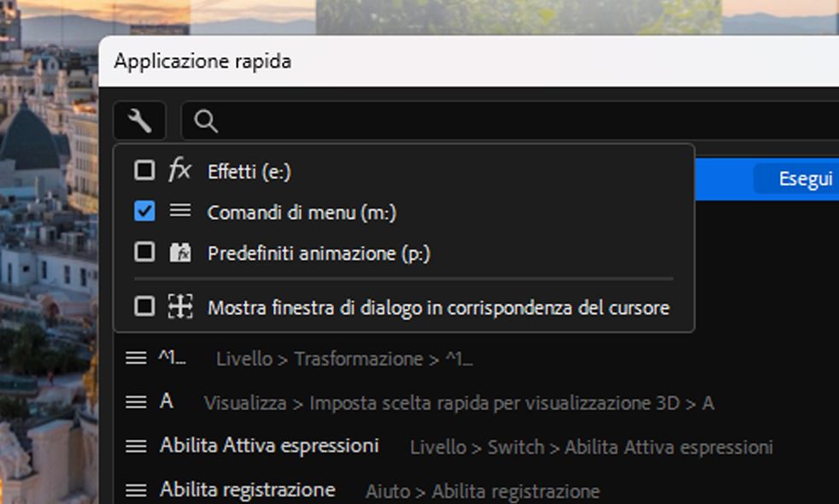839x504 pixels.
Task: Click the dialog-at-cursor position icon
Action: tap(179, 307)
